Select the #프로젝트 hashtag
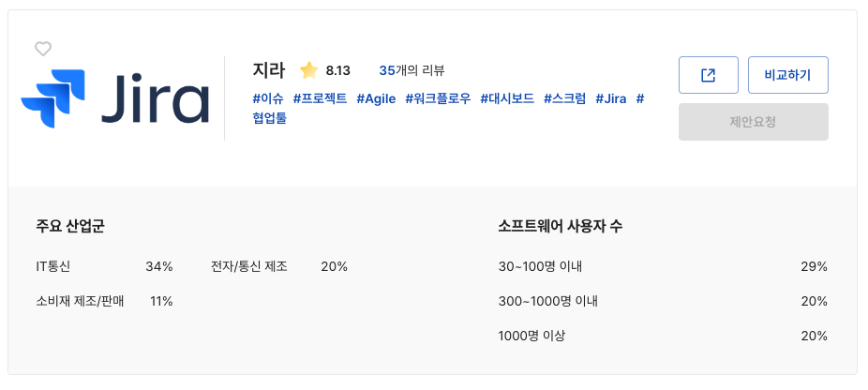The height and width of the screenshot is (390, 868). click(320, 98)
